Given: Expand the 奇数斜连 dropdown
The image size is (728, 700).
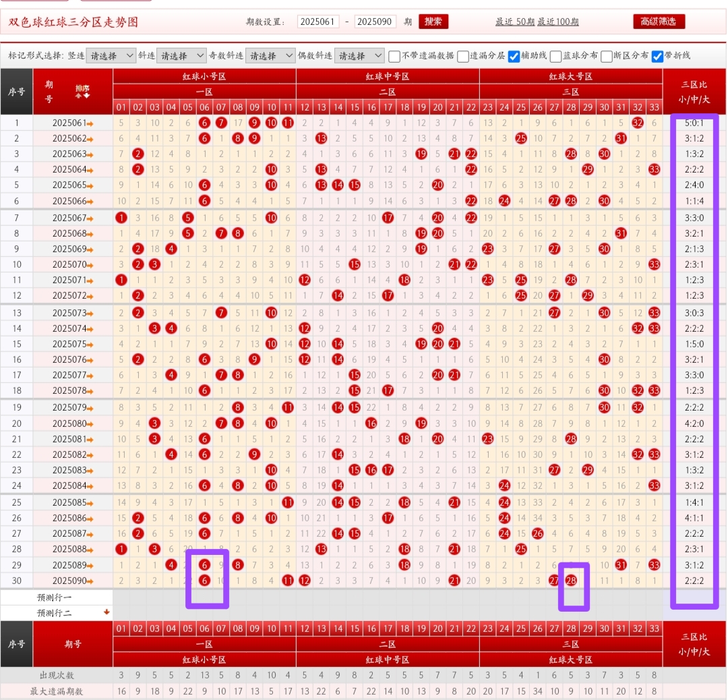Looking at the screenshot, I should (x=270, y=56).
